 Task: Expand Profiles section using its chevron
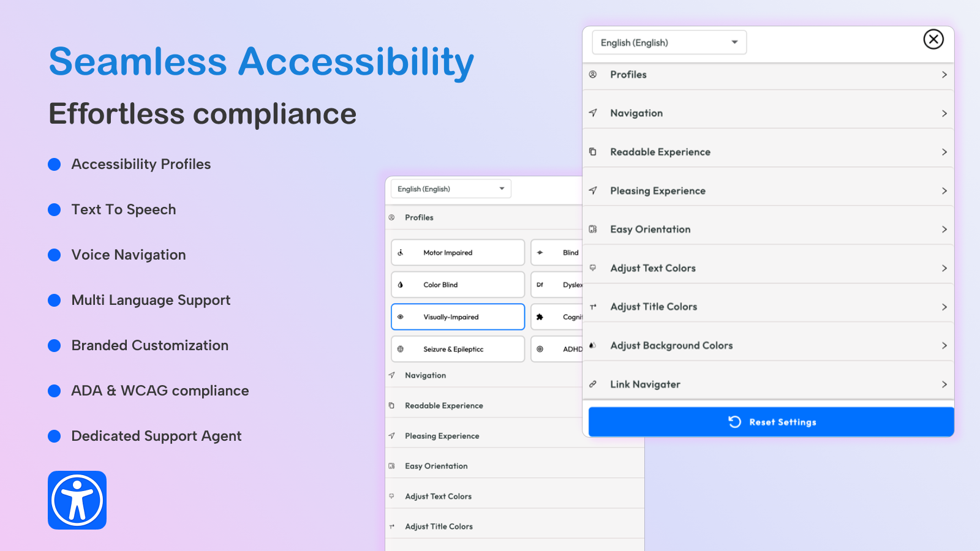(944, 75)
